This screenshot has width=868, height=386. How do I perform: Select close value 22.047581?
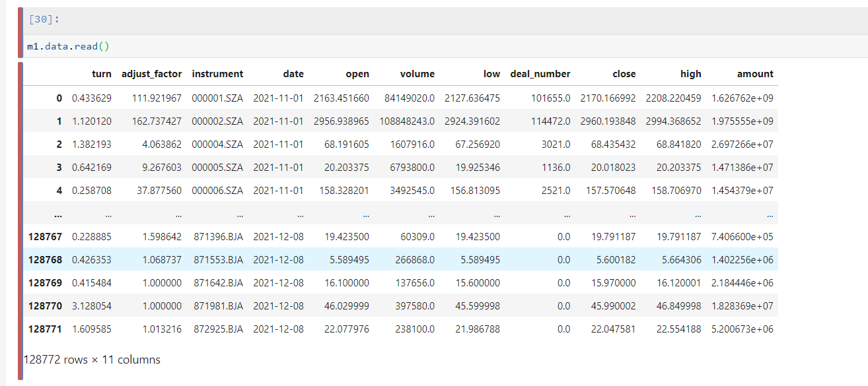[614, 329]
